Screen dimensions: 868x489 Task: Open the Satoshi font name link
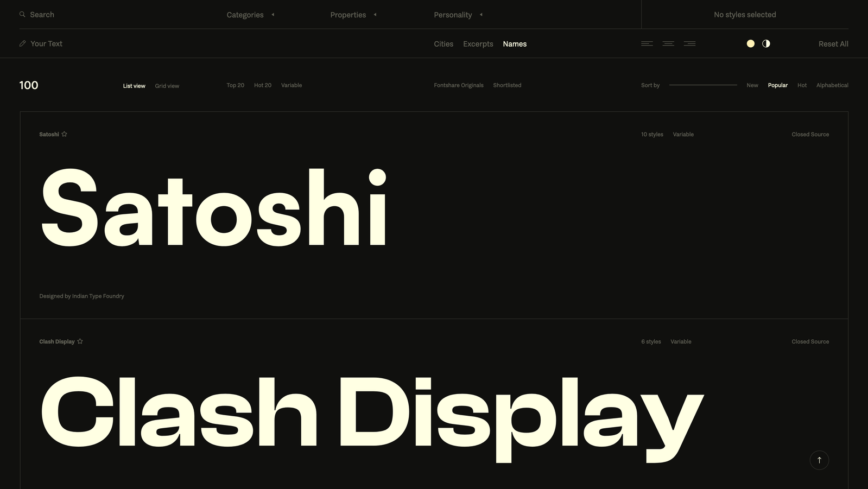point(49,134)
